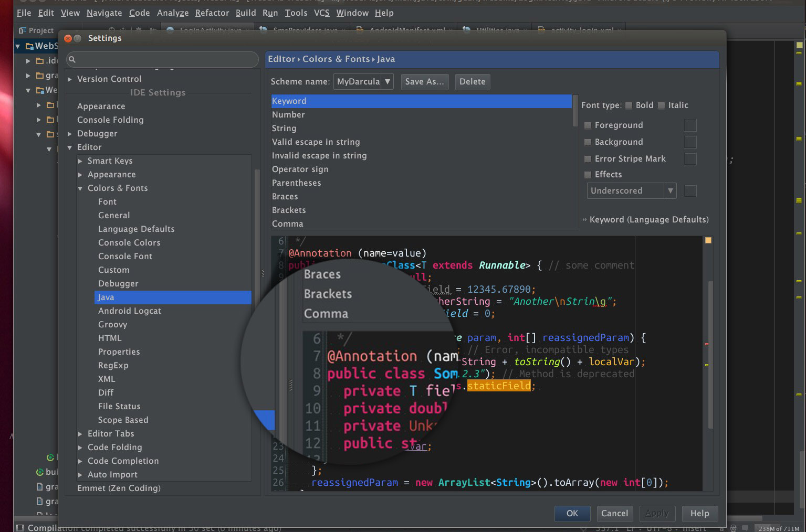This screenshot has width=806, height=532.
Task: Open Language Defaults under Colors & Fonts
Action: tap(137, 229)
